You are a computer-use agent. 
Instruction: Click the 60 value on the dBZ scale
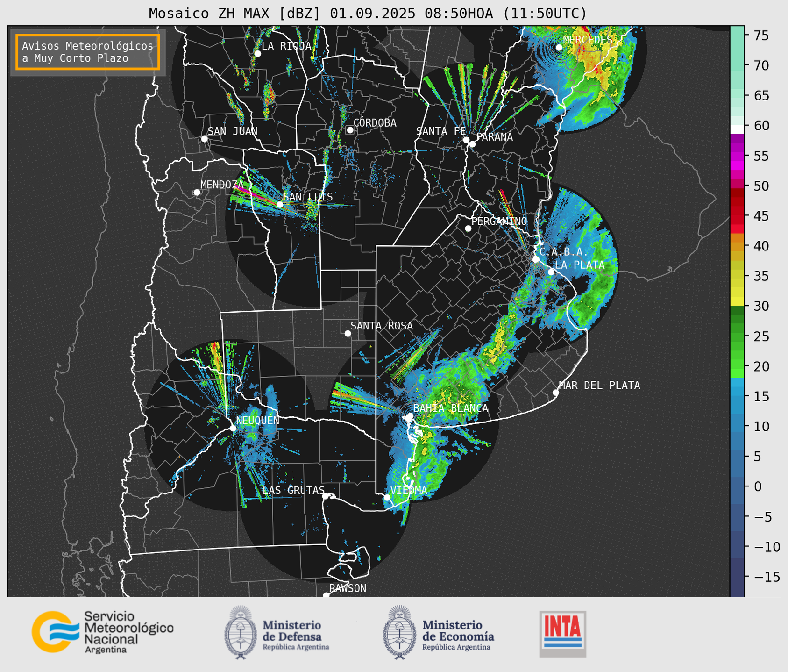tap(760, 126)
